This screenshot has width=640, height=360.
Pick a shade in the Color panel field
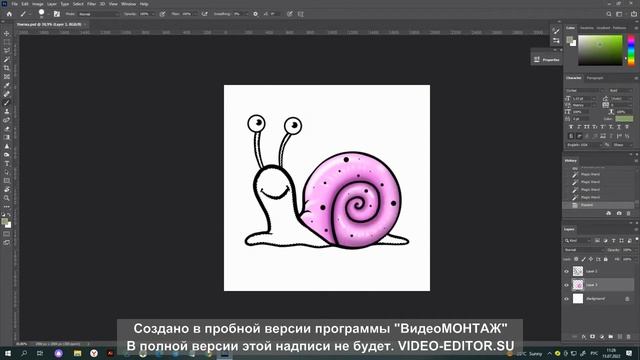(x=600, y=50)
